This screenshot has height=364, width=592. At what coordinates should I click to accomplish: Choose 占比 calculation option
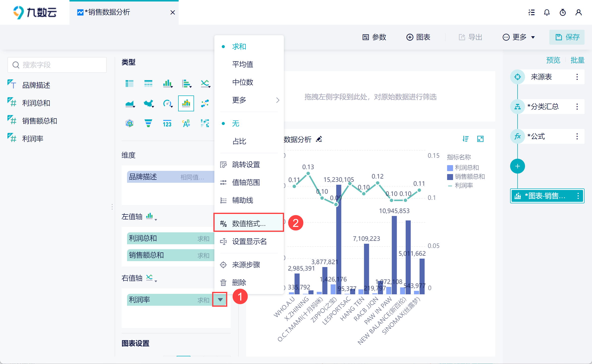coord(239,141)
